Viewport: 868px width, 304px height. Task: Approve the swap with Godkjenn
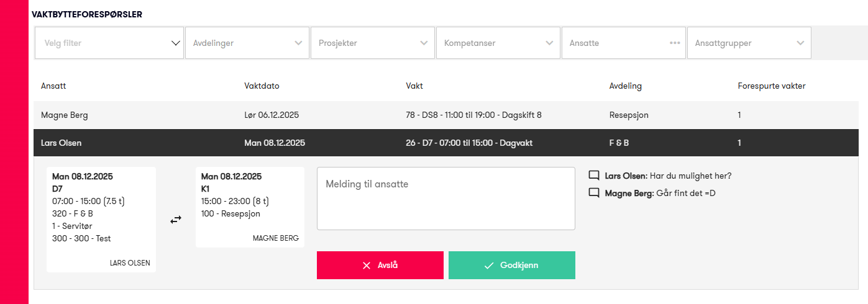(512, 265)
